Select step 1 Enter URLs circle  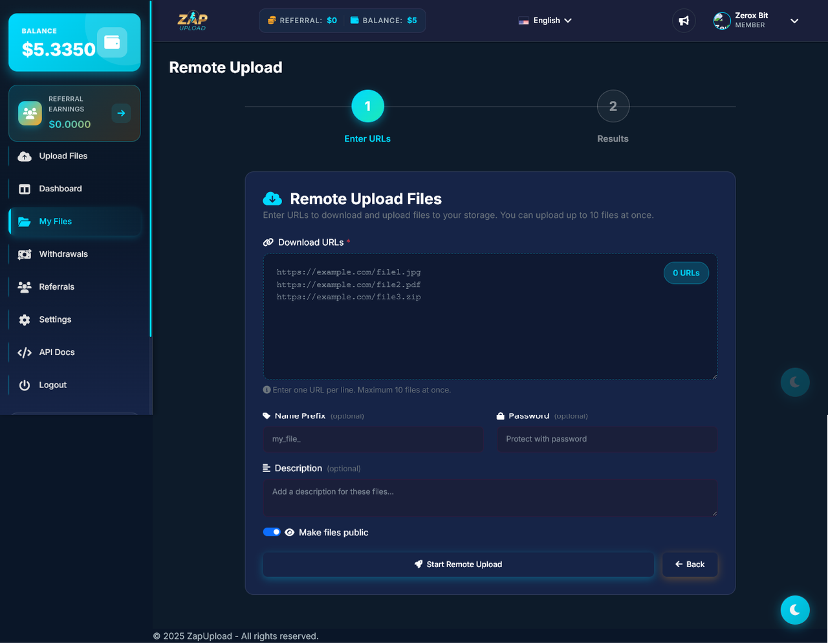(x=367, y=106)
